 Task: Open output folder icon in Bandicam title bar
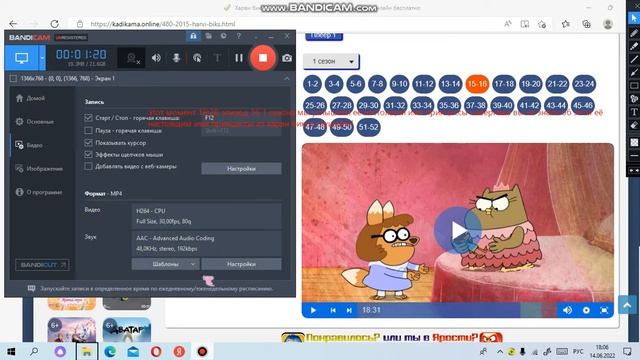pyautogui.click(x=209, y=36)
